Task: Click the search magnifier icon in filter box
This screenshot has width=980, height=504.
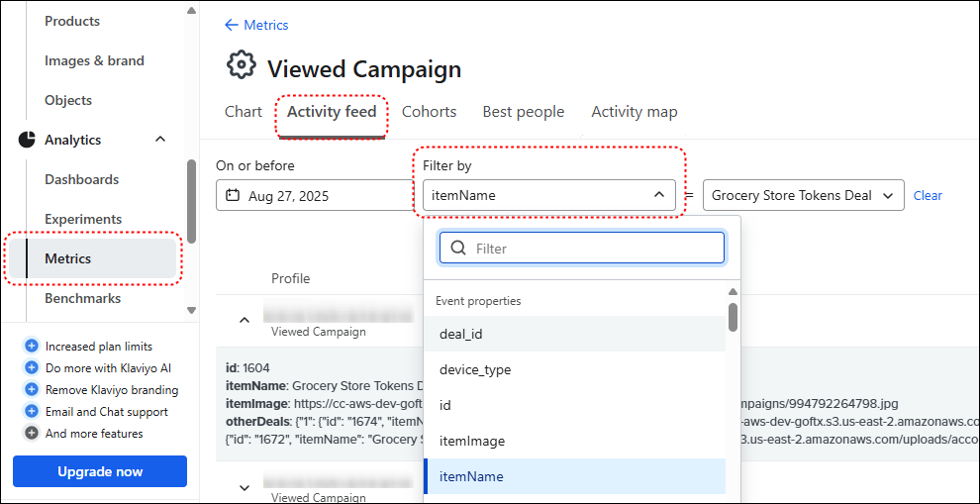Action: pyautogui.click(x=458, y=249)
